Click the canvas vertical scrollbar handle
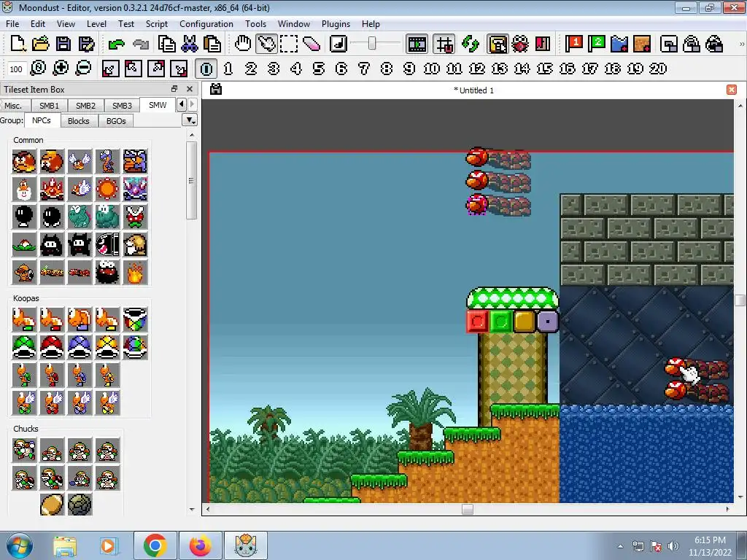 pyautogui.click(x=740, y=300)
